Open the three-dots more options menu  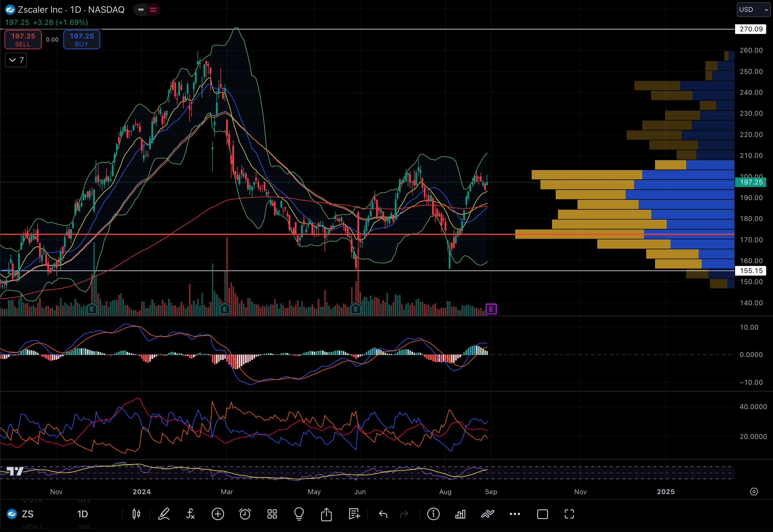point(515,514)
